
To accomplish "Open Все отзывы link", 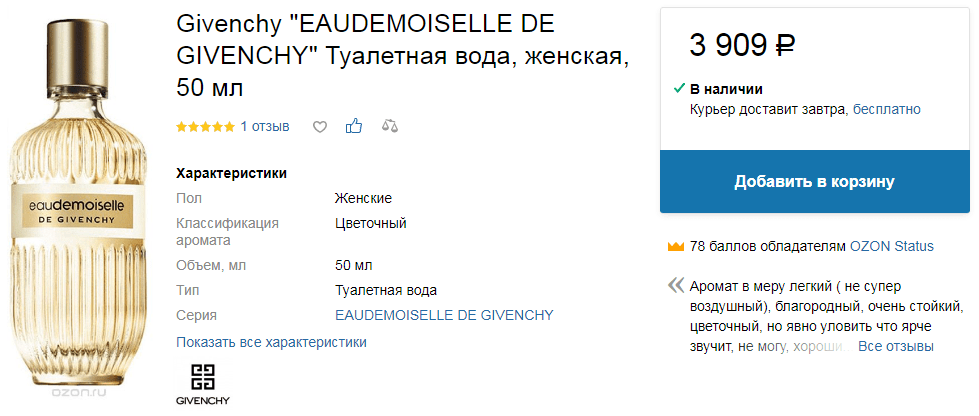I will [896, 346].
